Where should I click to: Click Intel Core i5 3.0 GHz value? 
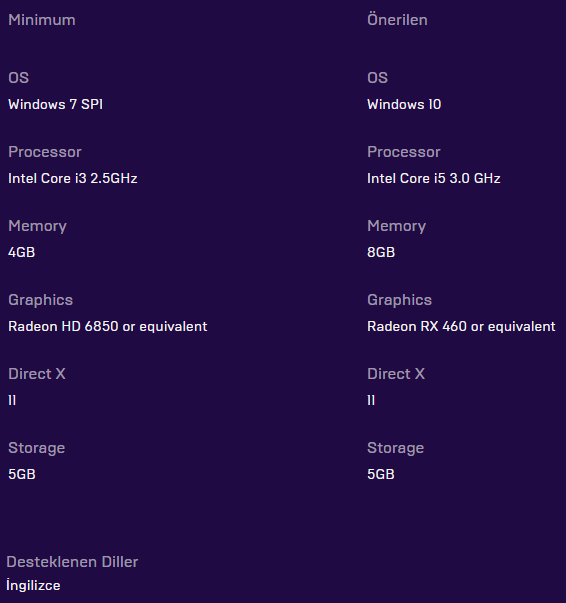(x=434, y=178)
